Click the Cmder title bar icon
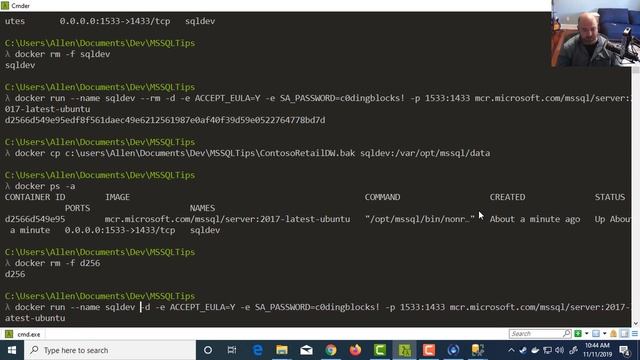Image resolution: width=640 pixels, height=360 pixels. click(x=5, y=5)
